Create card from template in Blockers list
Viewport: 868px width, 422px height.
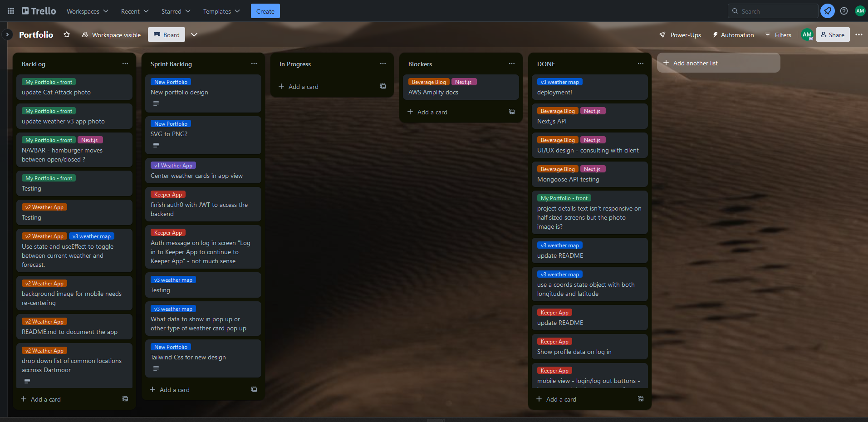tap(512, 112)
